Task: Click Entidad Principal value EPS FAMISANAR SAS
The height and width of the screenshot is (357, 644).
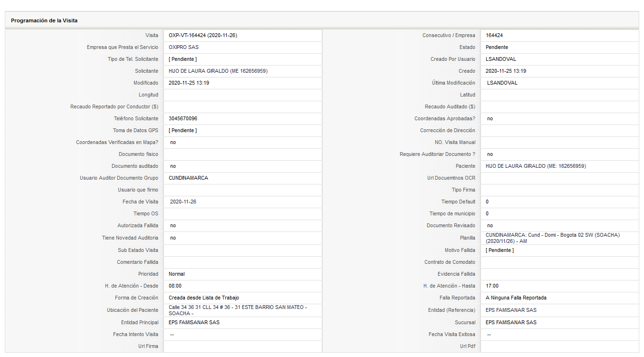Action: point(194,323)
